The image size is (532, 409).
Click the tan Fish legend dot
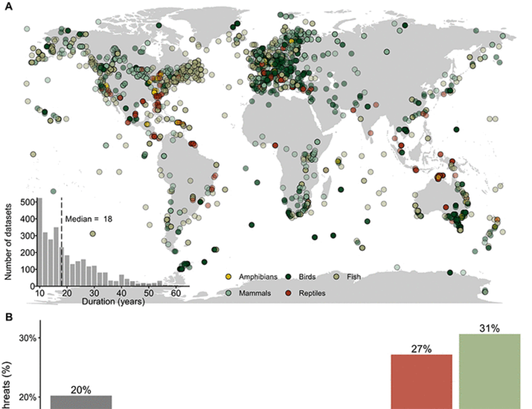pyautogui.click(x=336, y=277)
